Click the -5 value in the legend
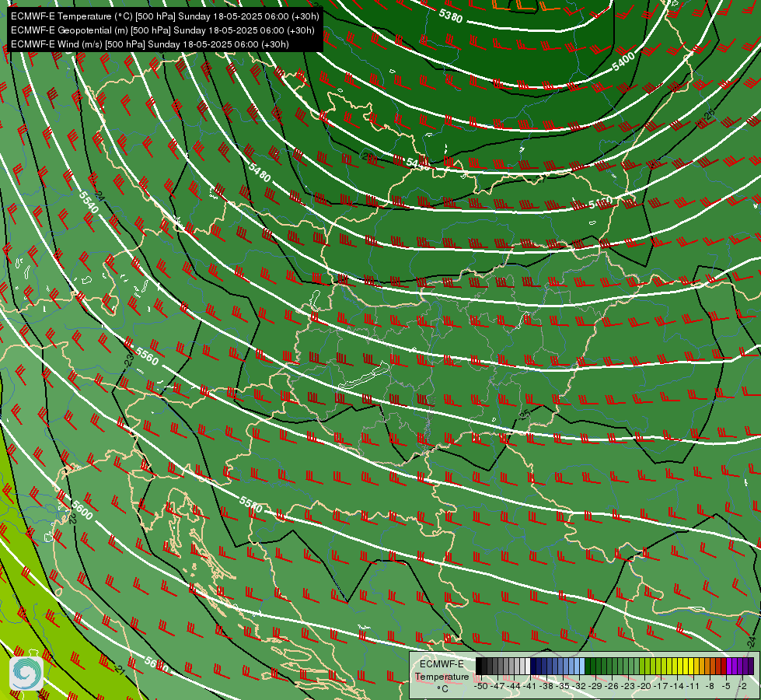Screen dimensions: 761x700 coord(726,687)
